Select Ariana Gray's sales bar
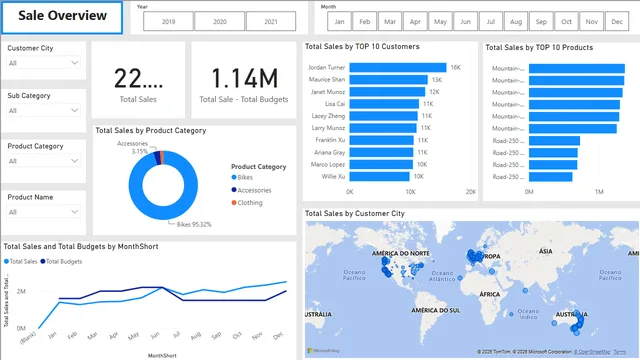This screenshot has height=360, width=640. (381, 152)
